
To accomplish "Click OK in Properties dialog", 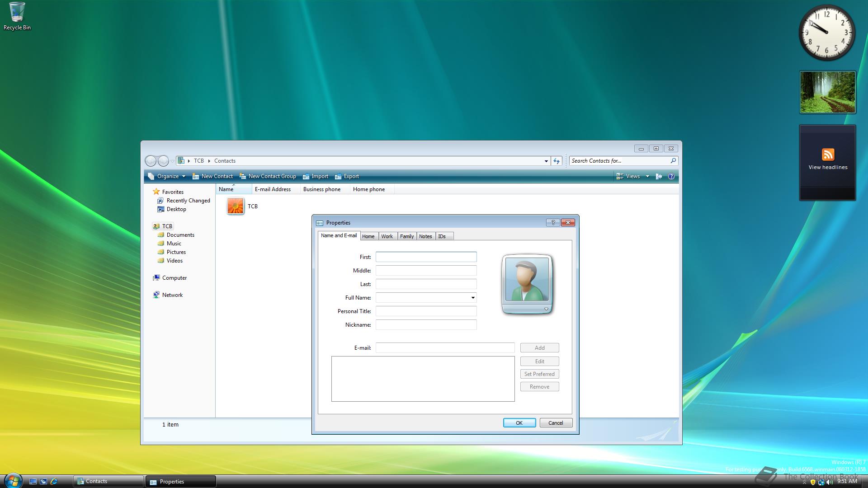I will point(519,423).
